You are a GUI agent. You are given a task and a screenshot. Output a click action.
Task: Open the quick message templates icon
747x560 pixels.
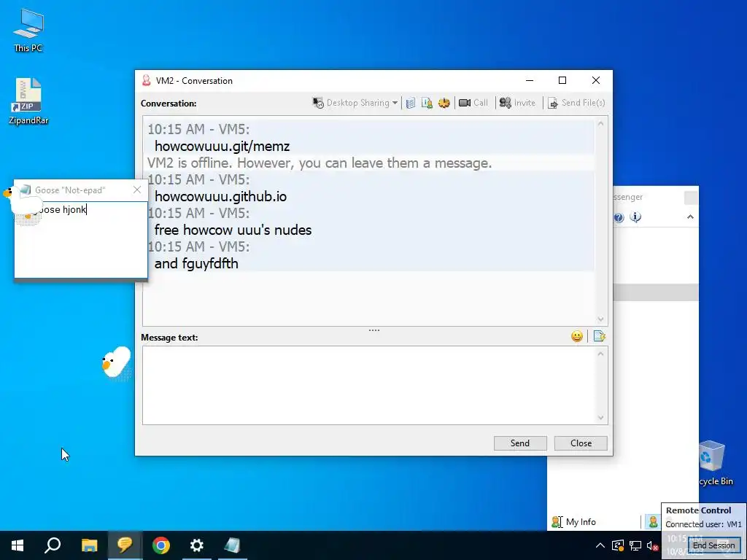[x=600, y=337]
